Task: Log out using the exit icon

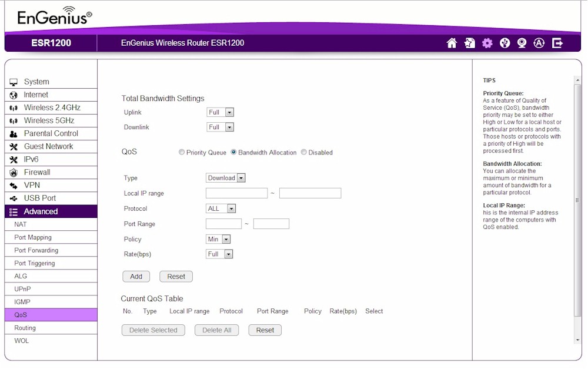Action: click(557, 43)
